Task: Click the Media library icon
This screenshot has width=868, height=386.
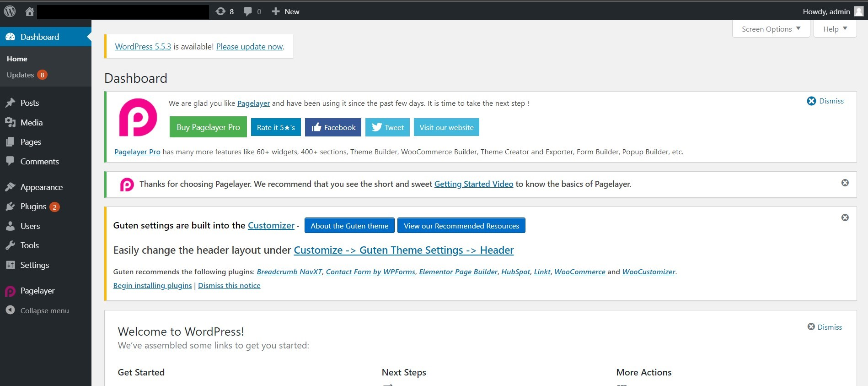Action: (x=10, y=122)
